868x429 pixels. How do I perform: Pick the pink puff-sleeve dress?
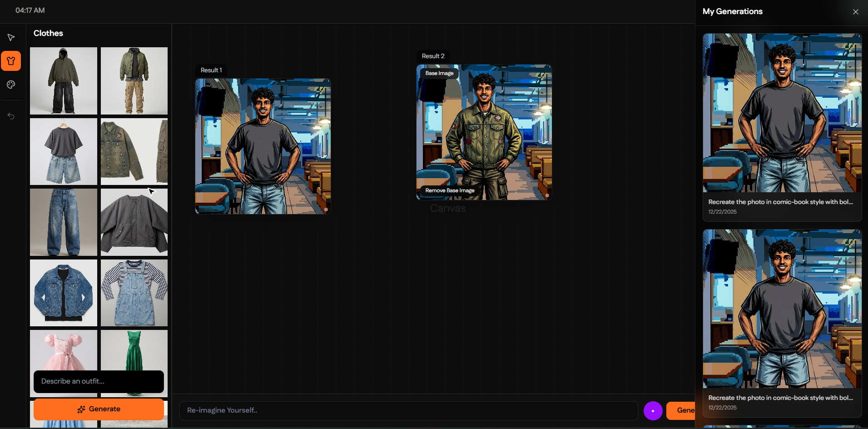(64, 350)
